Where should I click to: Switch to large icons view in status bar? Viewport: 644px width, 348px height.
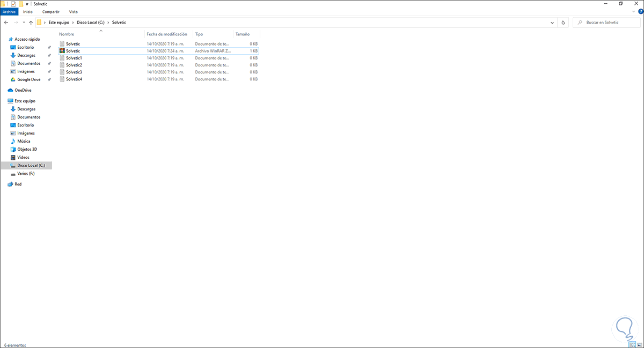(640, 344)
